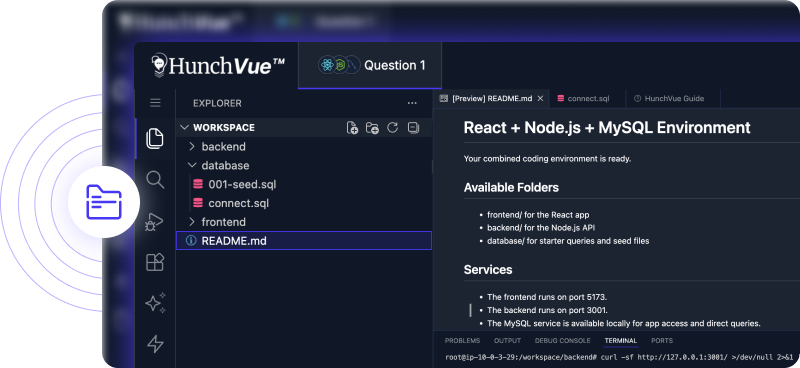Switch to Question 1 tab
Screen dimensions: 800x368
tap(370, 65)
